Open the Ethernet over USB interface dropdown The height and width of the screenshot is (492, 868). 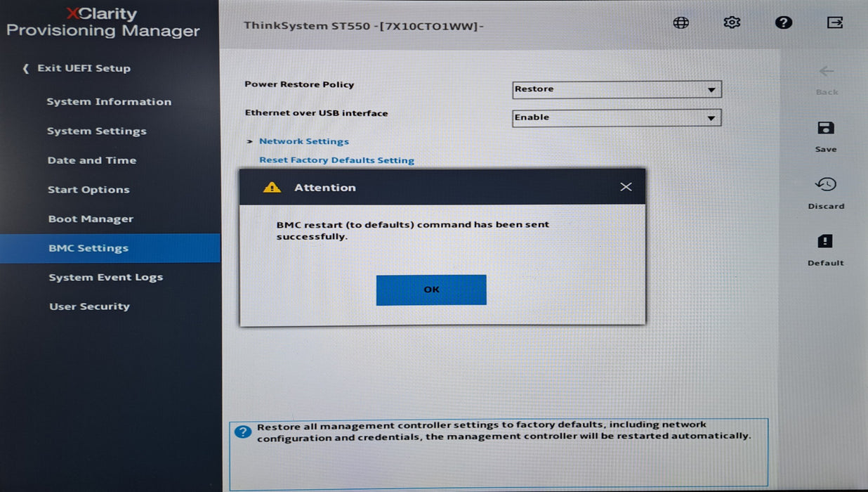pos(617,117)
